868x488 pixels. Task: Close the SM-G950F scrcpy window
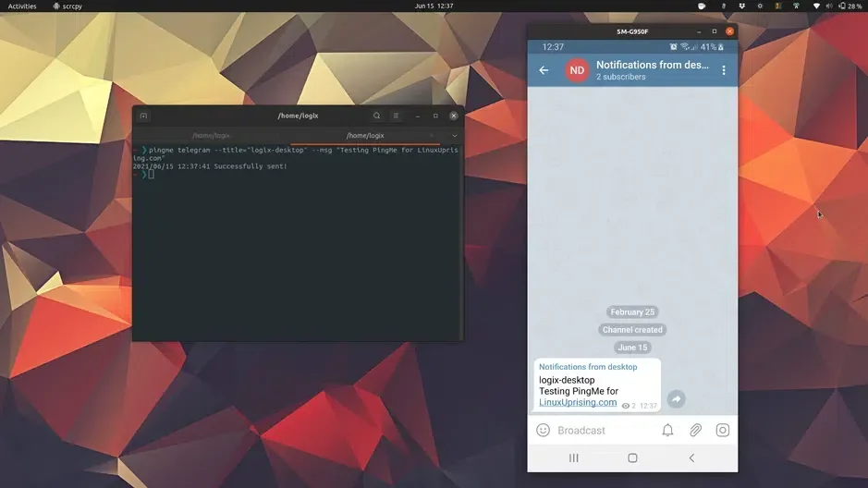(x=729, y=31)
